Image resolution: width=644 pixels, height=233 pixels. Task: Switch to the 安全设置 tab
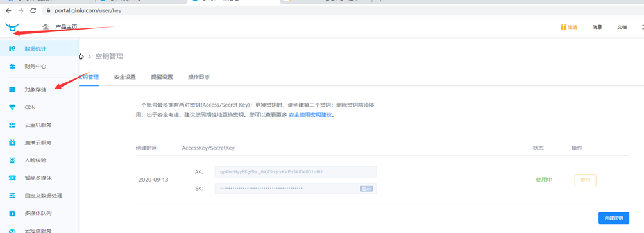point(125,77)
